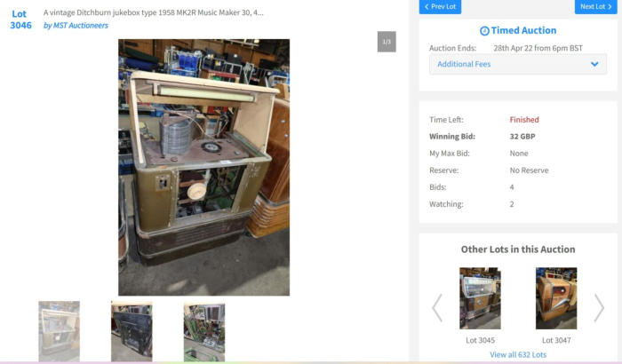Click the Ditchburn jukebox lot title
This screenshot has height=364, width=622.
[153, 12]
